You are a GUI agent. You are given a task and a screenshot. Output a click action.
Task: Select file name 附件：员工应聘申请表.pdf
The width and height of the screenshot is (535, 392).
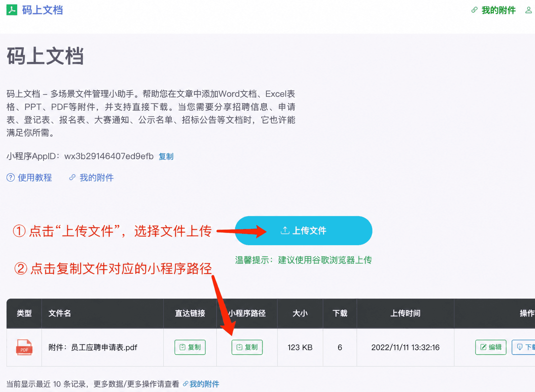93,347
